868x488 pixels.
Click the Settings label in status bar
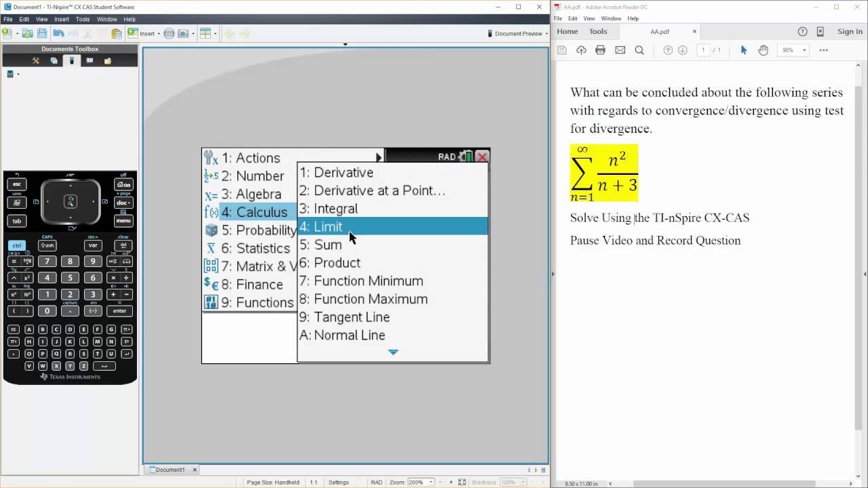(x=338, y=483)
